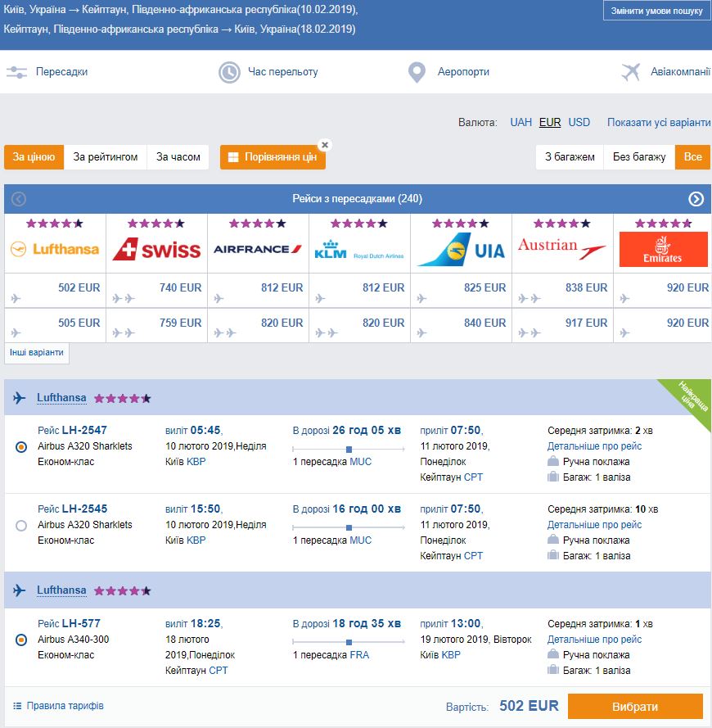Select the Swiss logo in price table
712x728 pixels.
(156, 249)
